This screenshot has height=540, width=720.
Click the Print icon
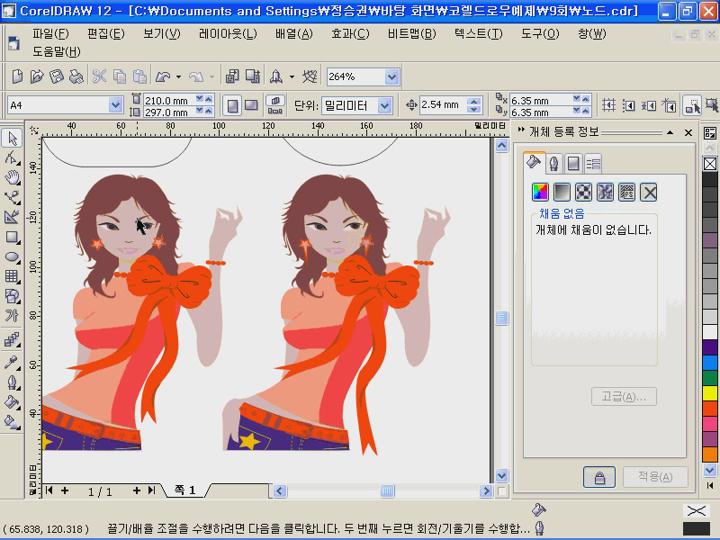pos(76,76)
